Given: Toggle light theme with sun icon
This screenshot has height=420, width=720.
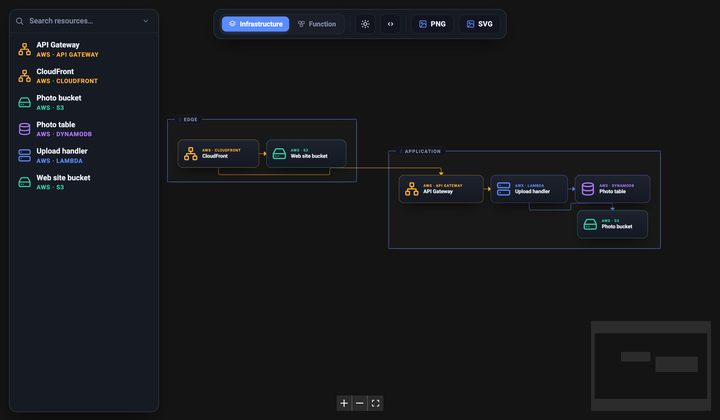Looking at the screenshot, I should pos(365,24).
